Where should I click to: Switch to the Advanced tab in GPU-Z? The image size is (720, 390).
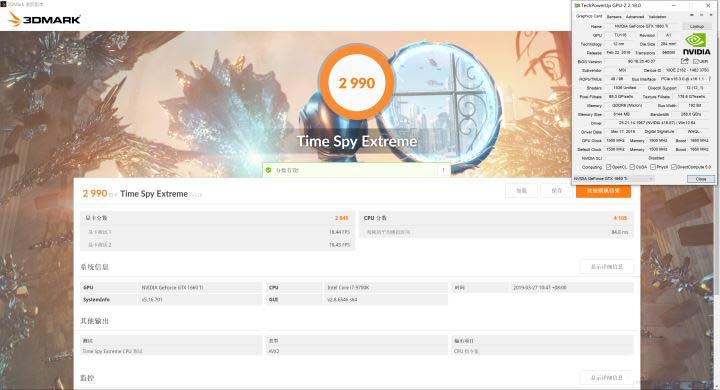tap(635, 17)
